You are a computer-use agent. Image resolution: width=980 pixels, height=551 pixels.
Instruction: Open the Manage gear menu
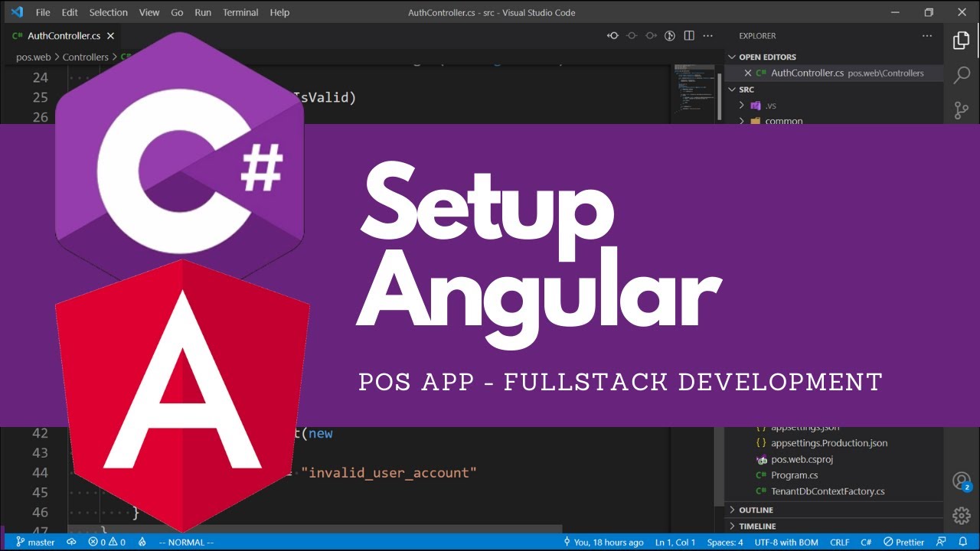pos(962,514)
